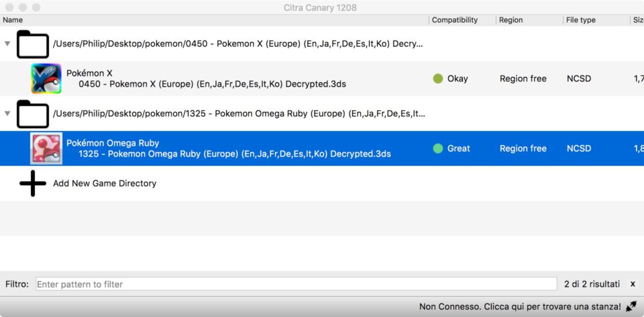
Task: Click Region free in Omega Ruby row
Action: [523, 148]
